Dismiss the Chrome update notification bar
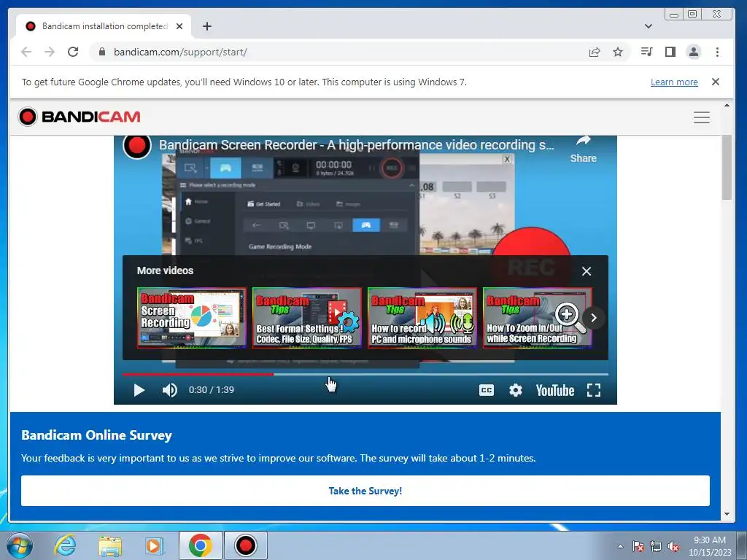 coord(715,82)
